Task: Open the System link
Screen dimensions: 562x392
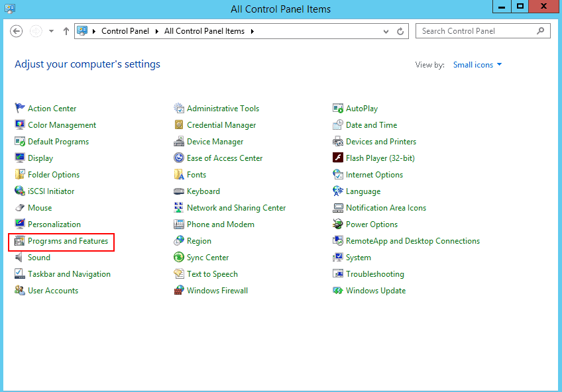Action: click(x=359, y=258)
